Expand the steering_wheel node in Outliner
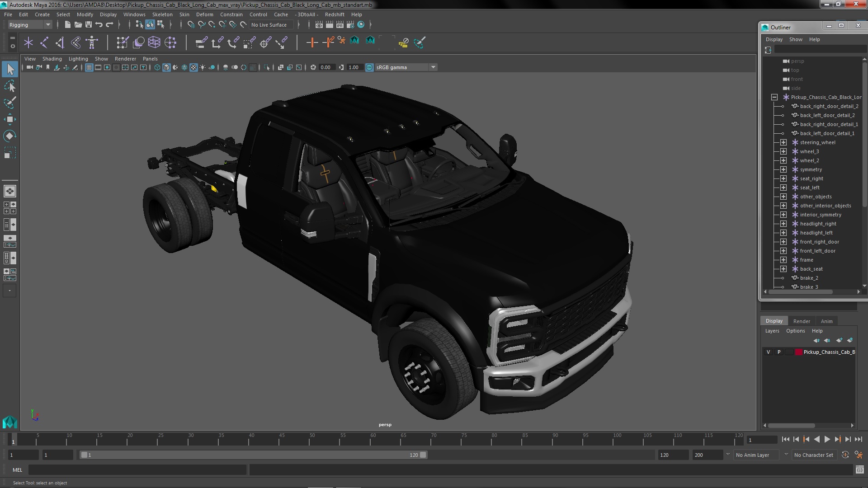The image size is (868, 488). 783,142
